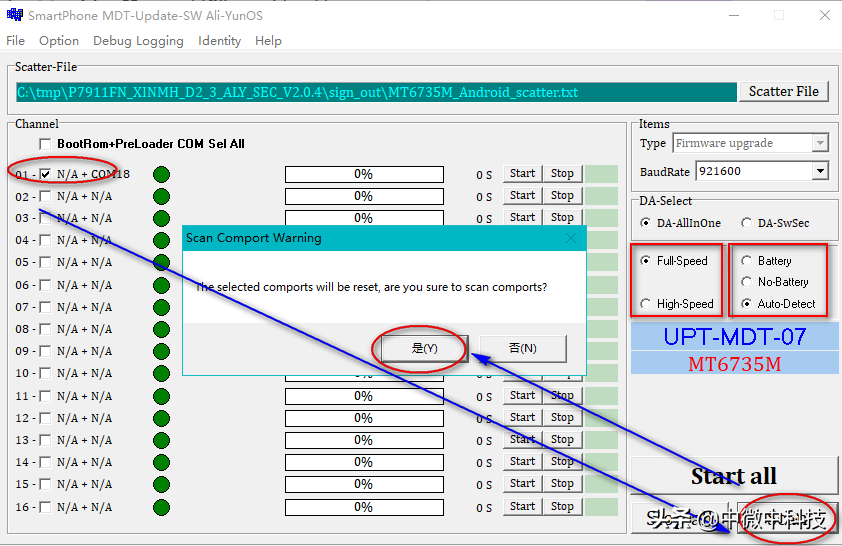Decline with the 否(N) button
Viewport: 842px width, 546px height.
(x=522, y=348)
